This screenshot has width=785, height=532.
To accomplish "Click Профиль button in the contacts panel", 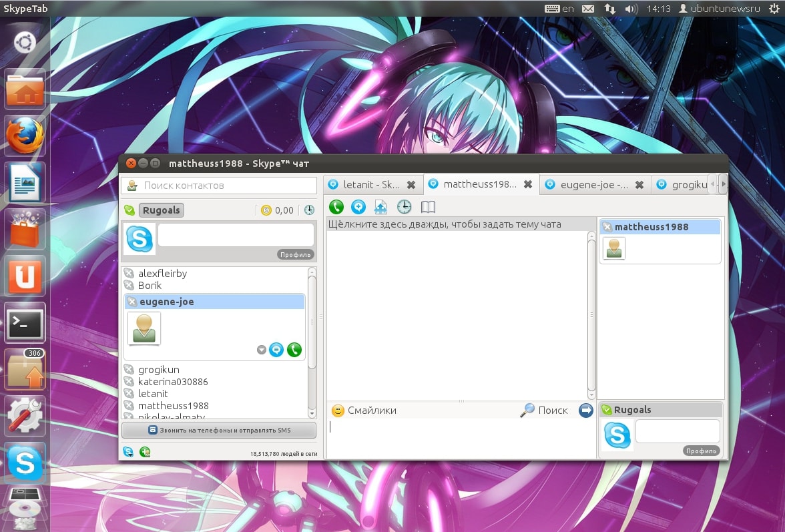I will [x=295, y=255].
